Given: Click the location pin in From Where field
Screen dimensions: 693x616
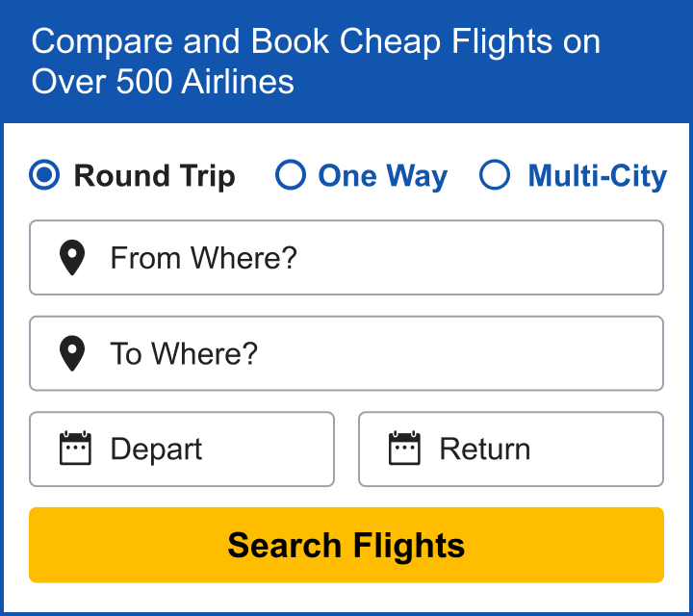Looking at the screenshot, I should [x=72, y=258].
